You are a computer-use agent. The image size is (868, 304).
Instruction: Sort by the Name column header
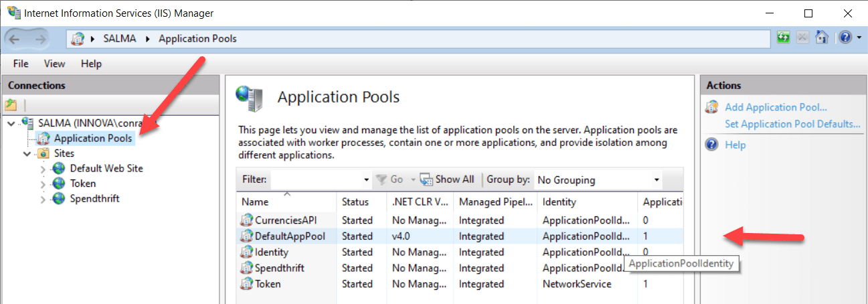click(x=255, y=202)
